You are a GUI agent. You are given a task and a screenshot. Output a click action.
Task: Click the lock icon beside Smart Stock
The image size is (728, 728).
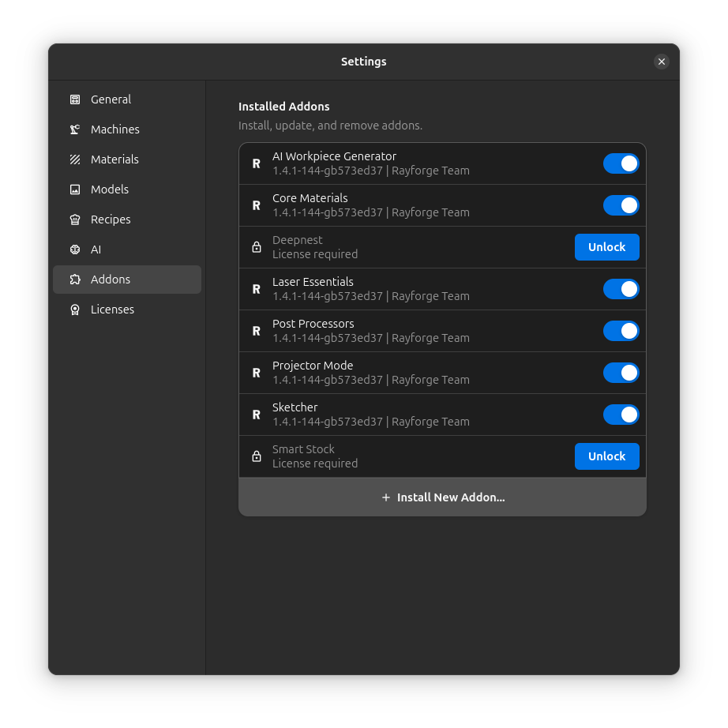pyautogui.click(x=256, y=456)
